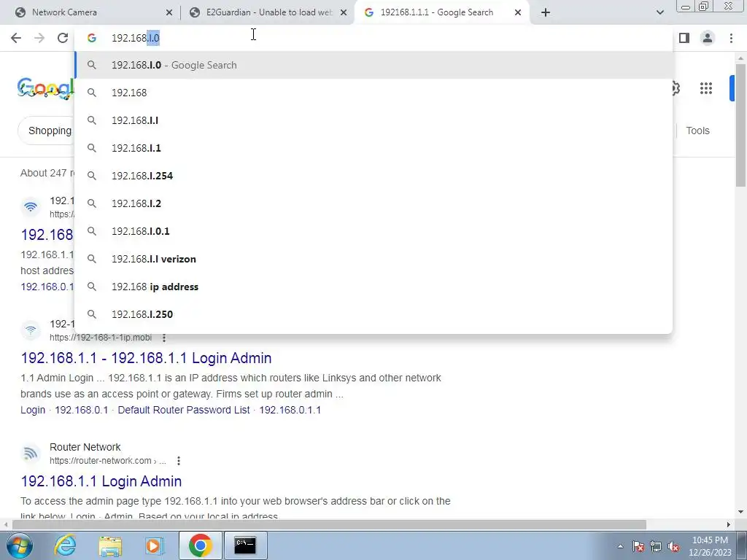Select the 192.168.l.0.1 suggestion

[x=373, y=231]
